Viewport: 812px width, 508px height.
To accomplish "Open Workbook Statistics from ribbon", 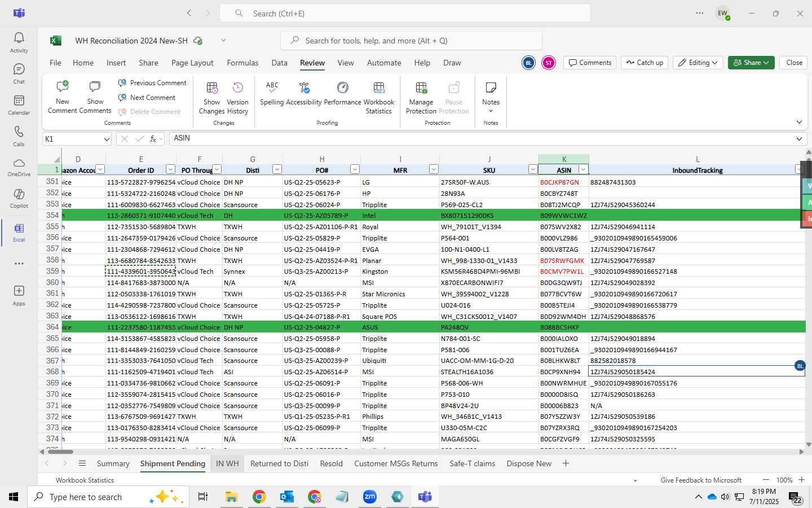I will point(379,97).
